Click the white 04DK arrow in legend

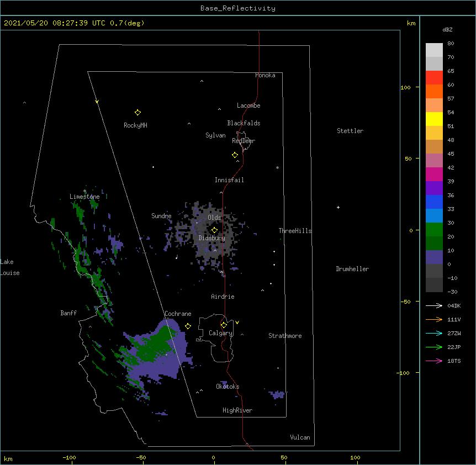pos(434,305)
